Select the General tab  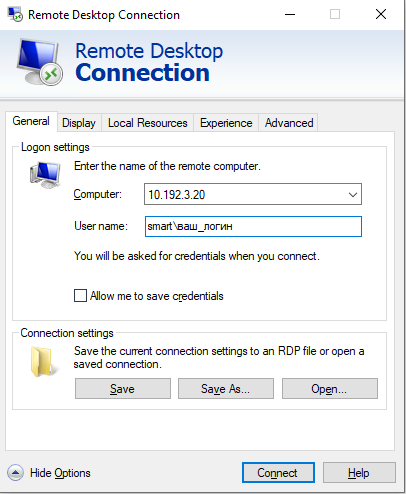pyautogui.click(x=31, y=121)
